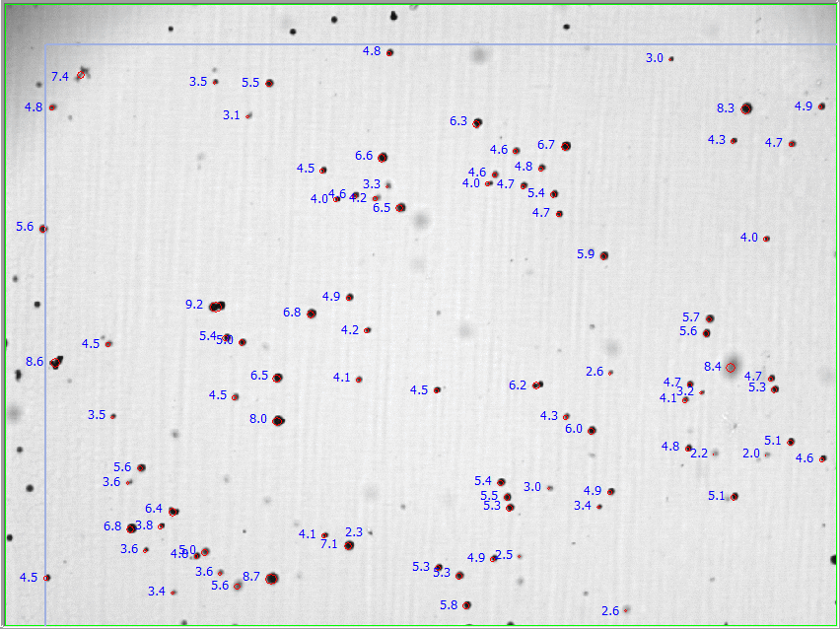Image resolution: width=840 pixels, height=629 pixels.
Task: Click the particle labeled 6.0
Action: 592,430
